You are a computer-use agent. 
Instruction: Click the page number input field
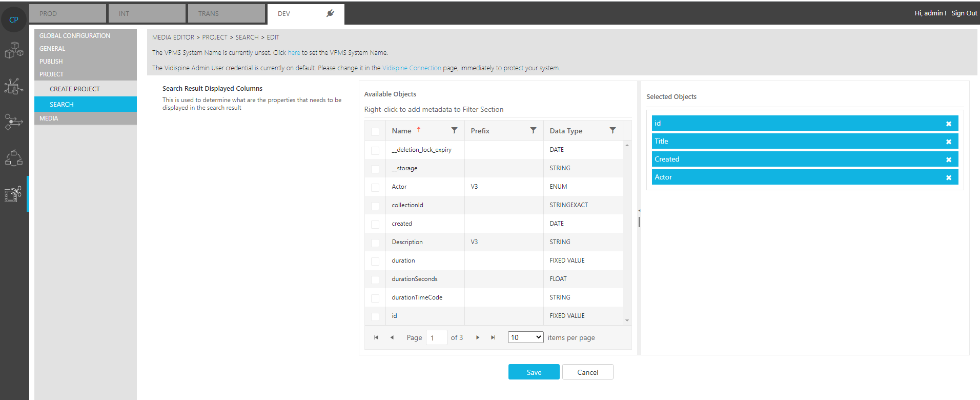(x=436, y=337)
